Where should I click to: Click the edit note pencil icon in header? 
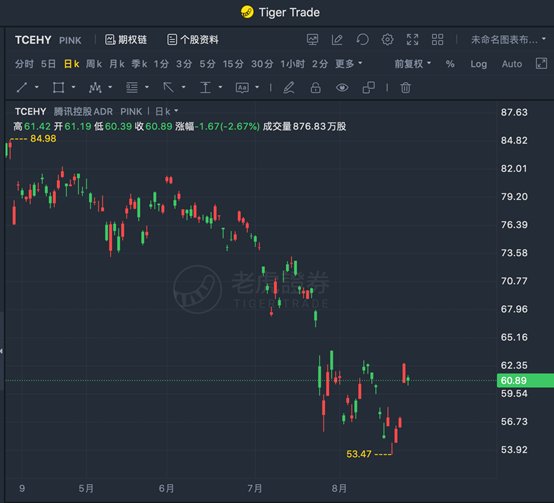click(x=337, y=40)
